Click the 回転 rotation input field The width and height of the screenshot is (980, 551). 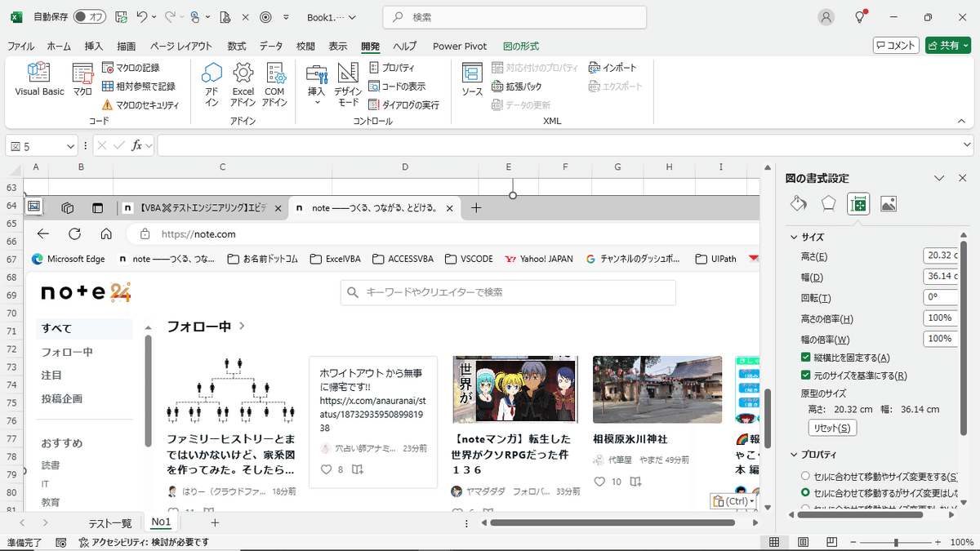tap(940, 298)
